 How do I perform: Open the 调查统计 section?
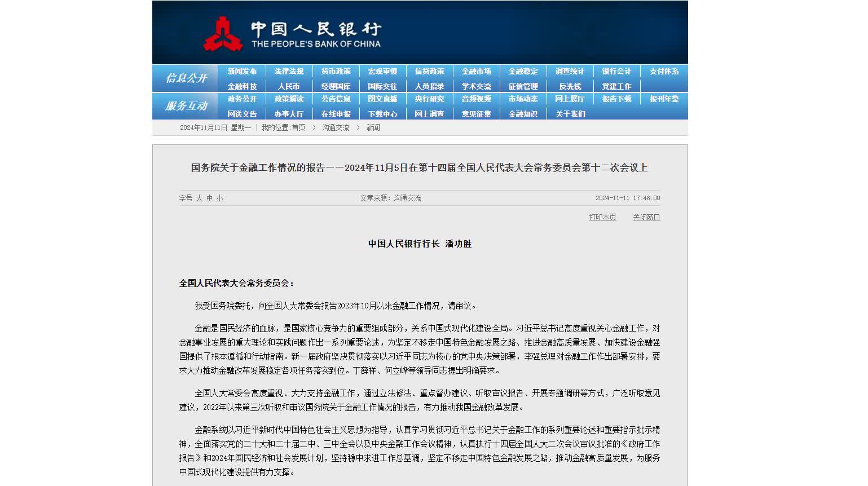[570, 72]
